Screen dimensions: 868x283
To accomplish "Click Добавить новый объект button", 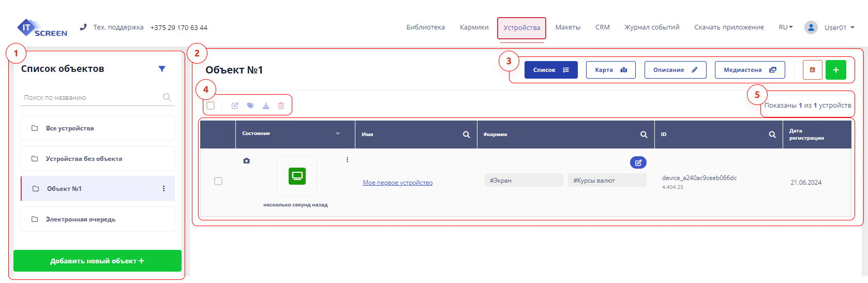I will [97, 261].
